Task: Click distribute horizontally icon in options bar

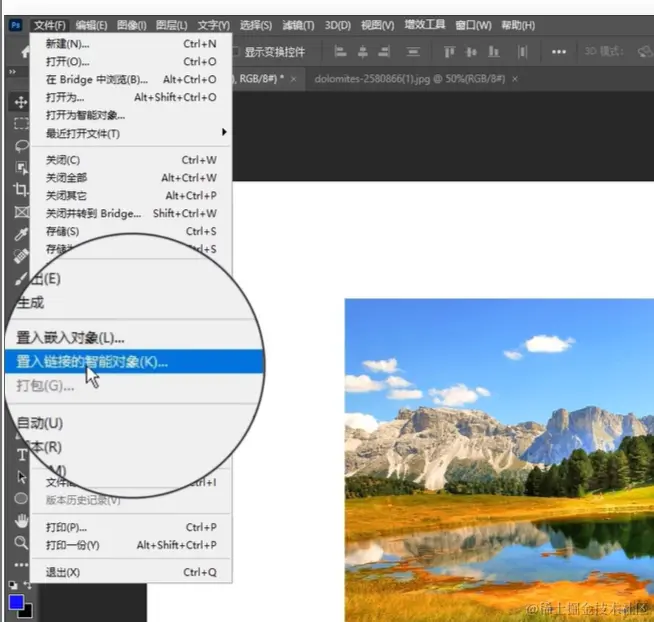Action: pos(522,51)
